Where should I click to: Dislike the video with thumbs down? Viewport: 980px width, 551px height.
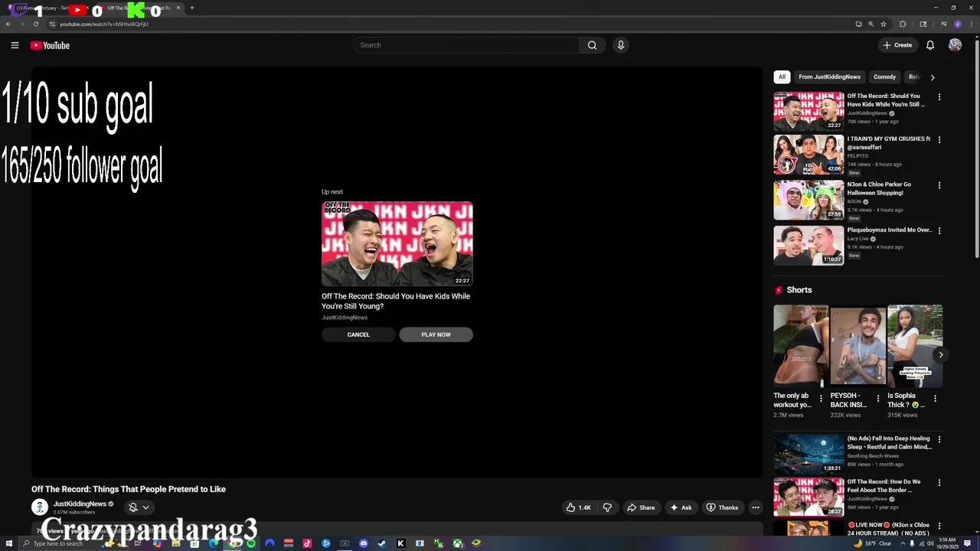coord(607,507)
